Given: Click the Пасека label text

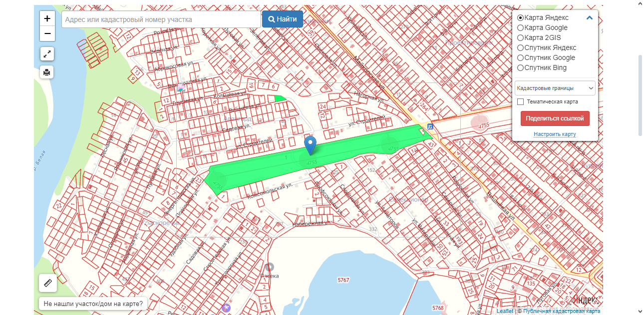Looking at the screenshot, I should tap(270, 275).
